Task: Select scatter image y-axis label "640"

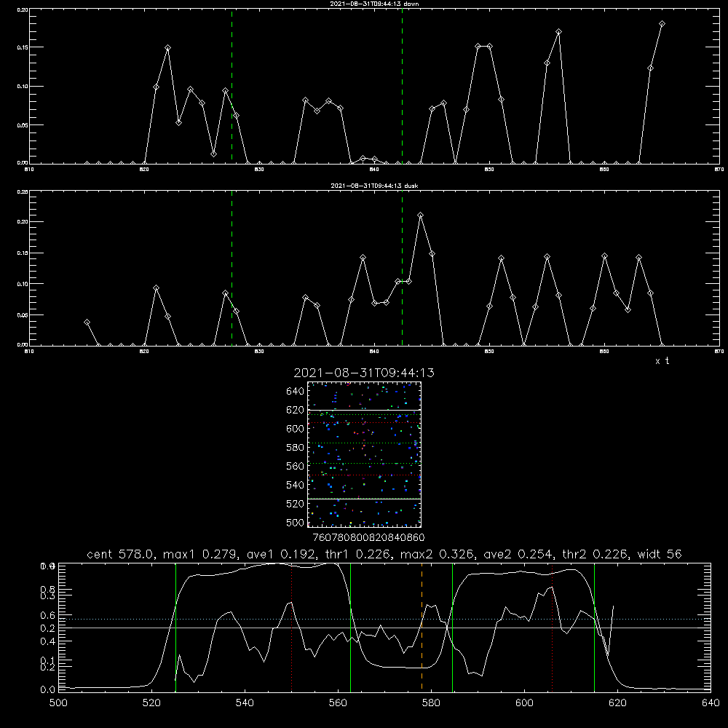Action: pyautogui.click(x=296, y=391)
